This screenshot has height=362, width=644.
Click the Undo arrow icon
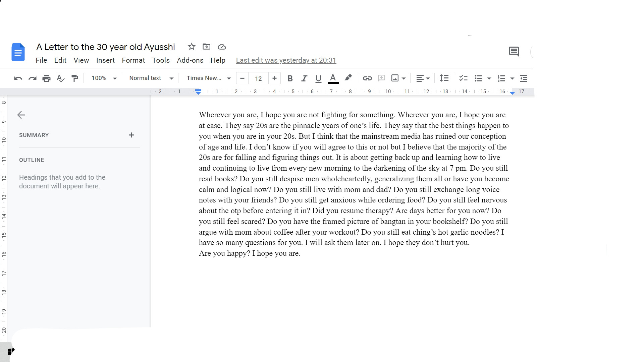coord(18,78)
